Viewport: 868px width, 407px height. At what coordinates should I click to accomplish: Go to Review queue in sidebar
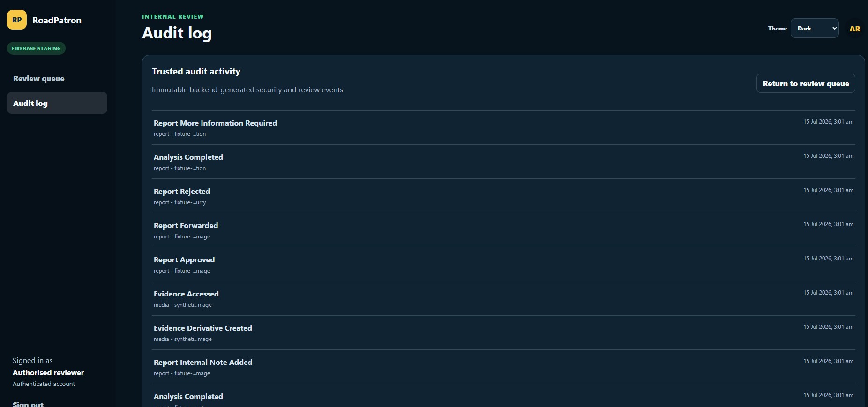coord(39,78)
